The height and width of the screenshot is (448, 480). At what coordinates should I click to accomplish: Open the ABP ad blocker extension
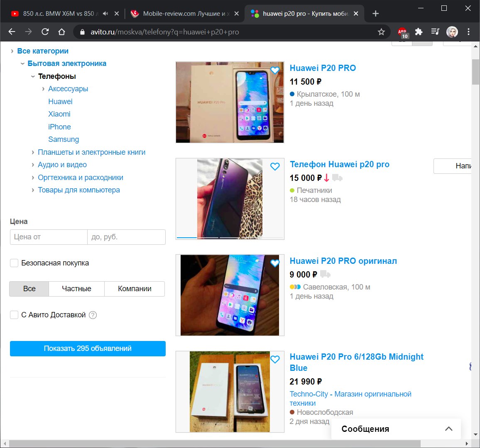(403, 32)
